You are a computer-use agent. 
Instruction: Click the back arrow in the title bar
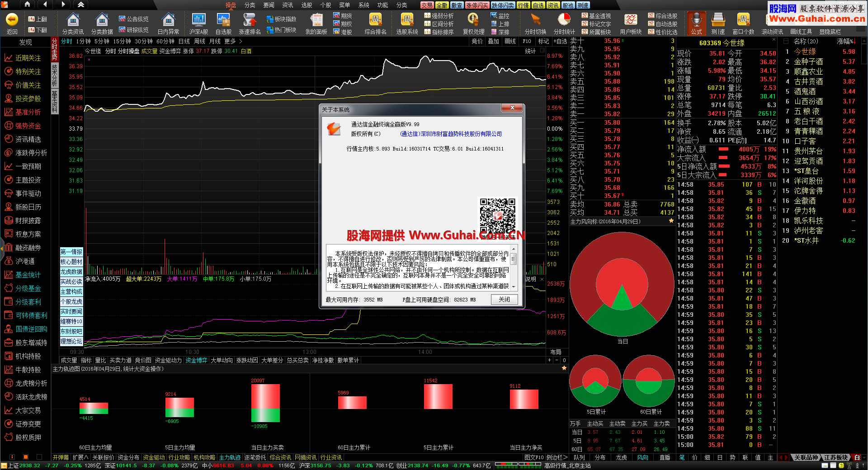[x=45, y=5]
